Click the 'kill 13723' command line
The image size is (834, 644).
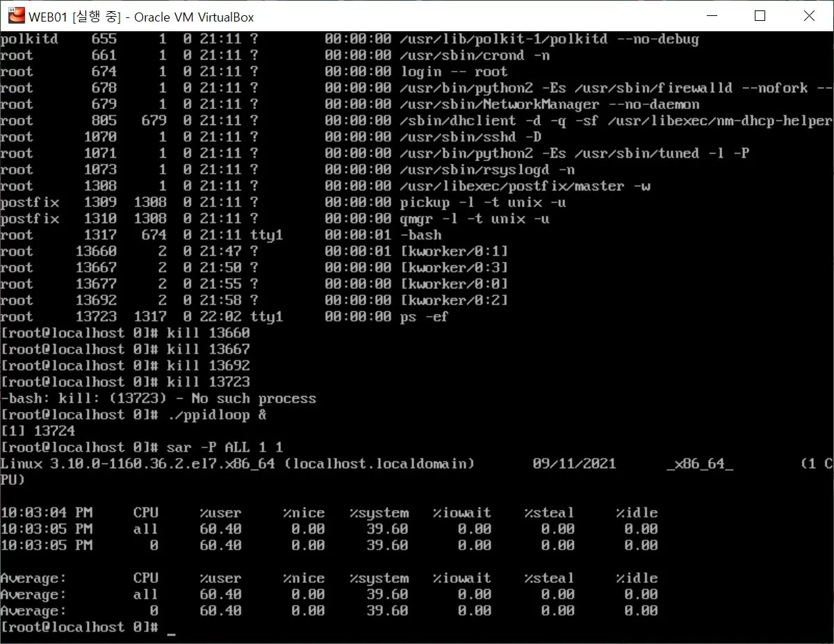tap(208, 382)
